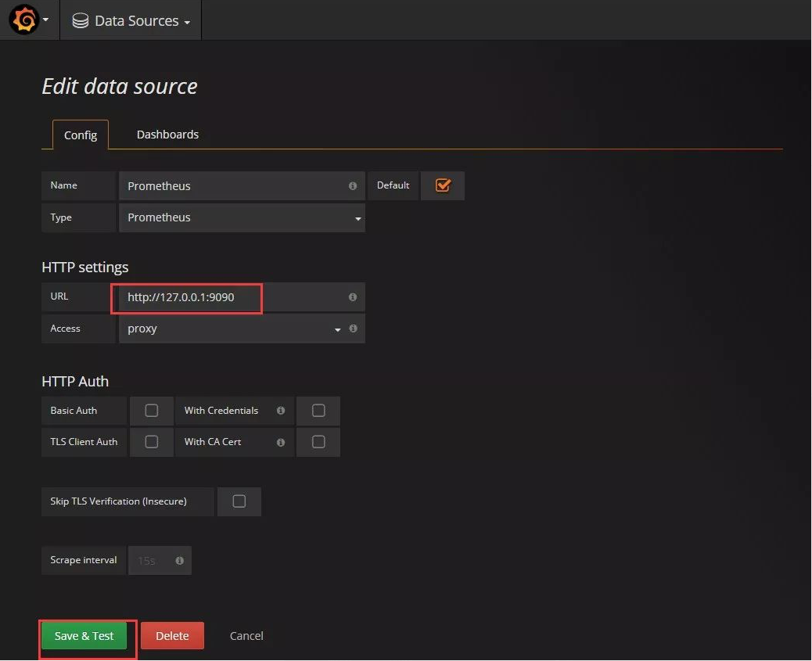Image resolution: width=812 pixels, height=661 pixels.
Task: Click the Default label next to checkbox
Action: [393, 185]
